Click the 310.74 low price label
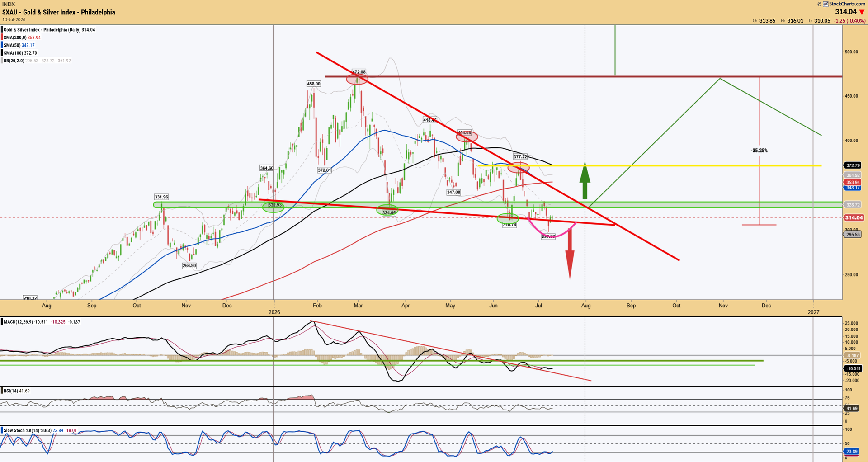The image size is (868, 462). (509, 225)
